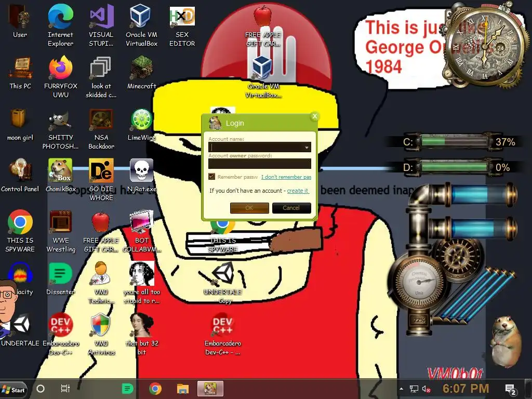Follow the 'create it' account link

click(x=298, y=191)
